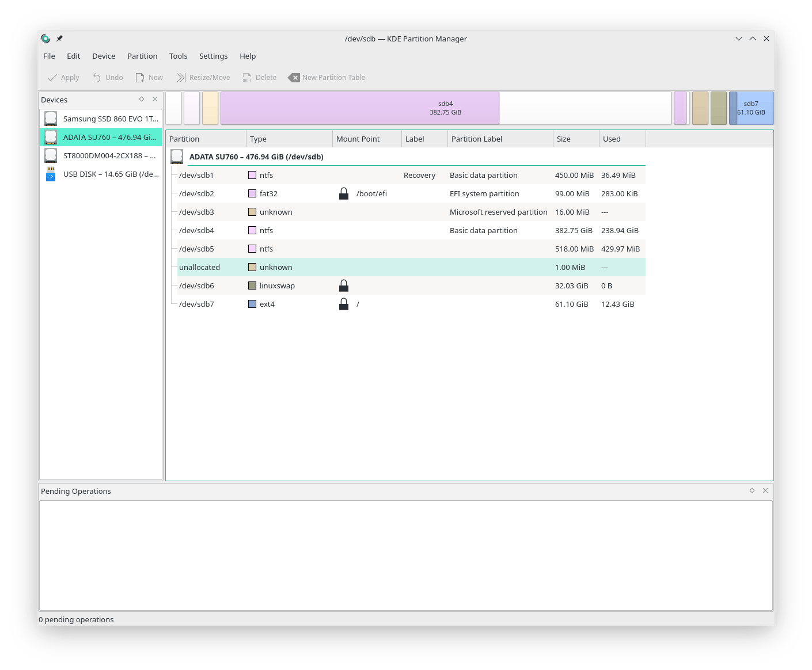Viewport: 812px width, 670px height.
Task: Select the /dev/sdb3 partition row
Action: (411, 212)
